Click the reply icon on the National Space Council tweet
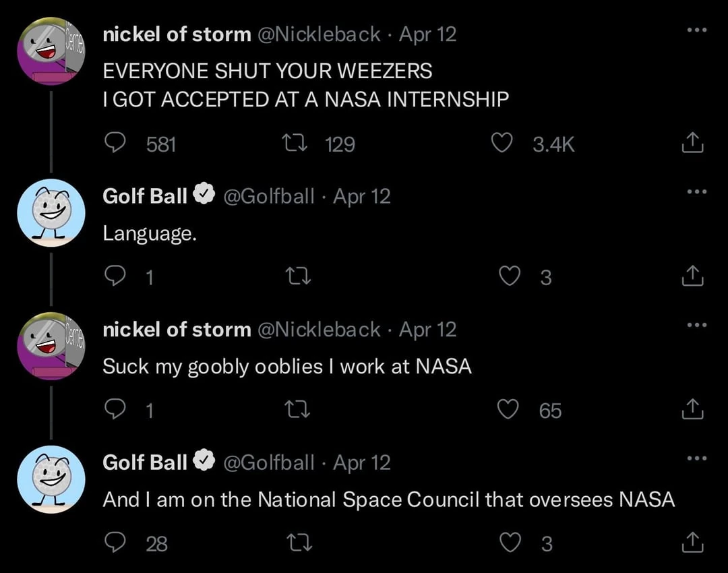This screenshot has width=728, height=573. (x=115, y=543)
